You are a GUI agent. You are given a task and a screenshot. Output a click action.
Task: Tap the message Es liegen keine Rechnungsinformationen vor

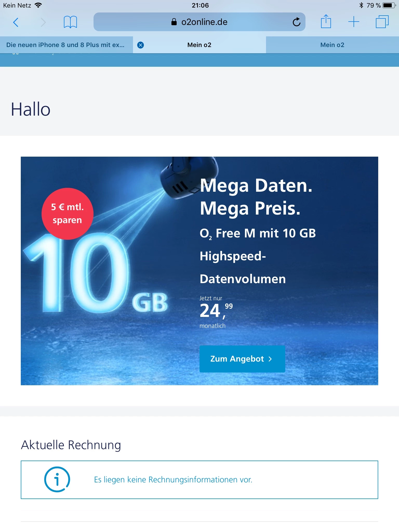coord(173,480)
